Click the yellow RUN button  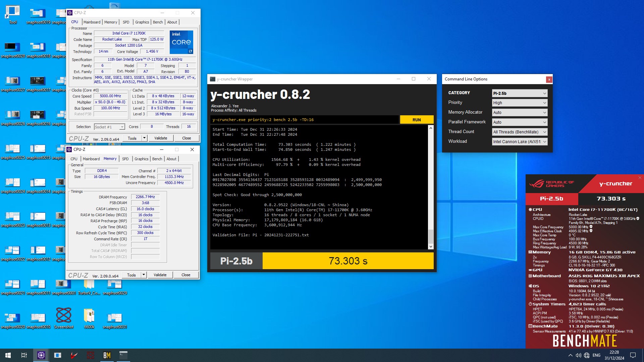point(417,120)
